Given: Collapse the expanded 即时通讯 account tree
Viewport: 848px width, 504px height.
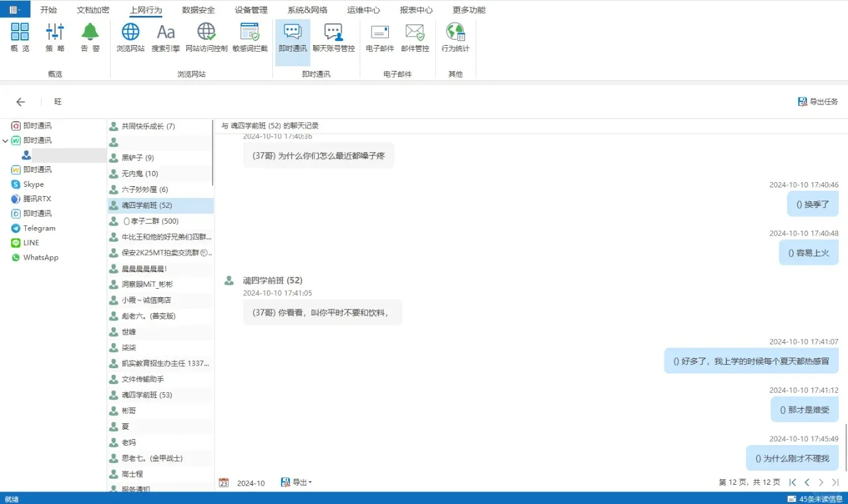Looking at the screenshot, I should (5, 140).
